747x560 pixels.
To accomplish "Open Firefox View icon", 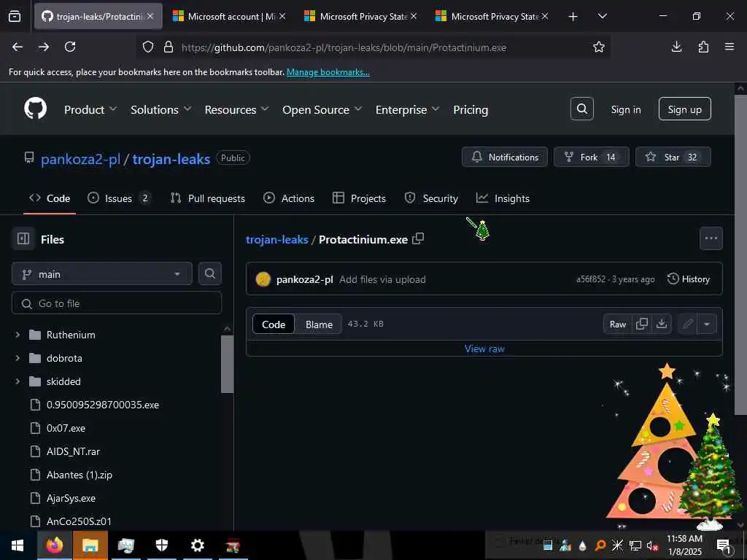I will (15, 17).
